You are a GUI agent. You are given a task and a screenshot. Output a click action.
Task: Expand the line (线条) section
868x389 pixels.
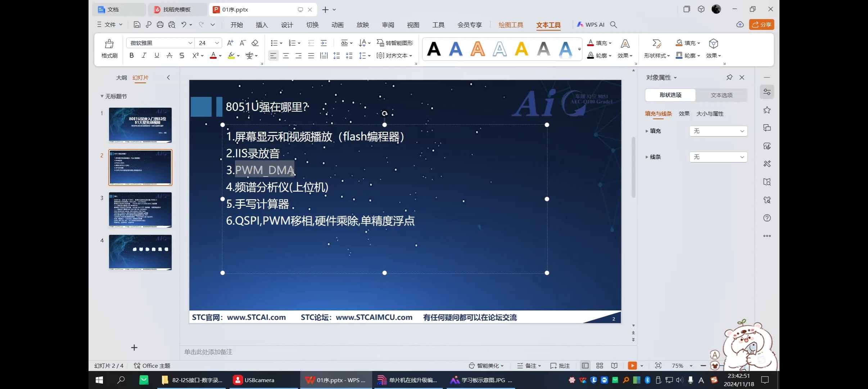[x=647, y=157]
